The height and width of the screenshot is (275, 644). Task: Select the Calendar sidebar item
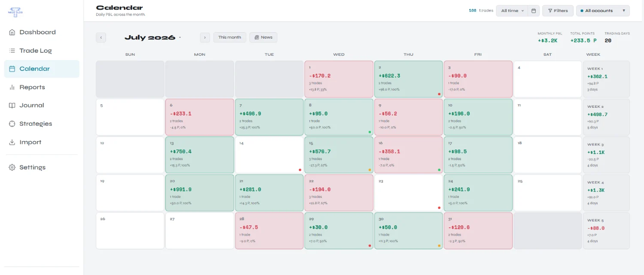[42, 69]
